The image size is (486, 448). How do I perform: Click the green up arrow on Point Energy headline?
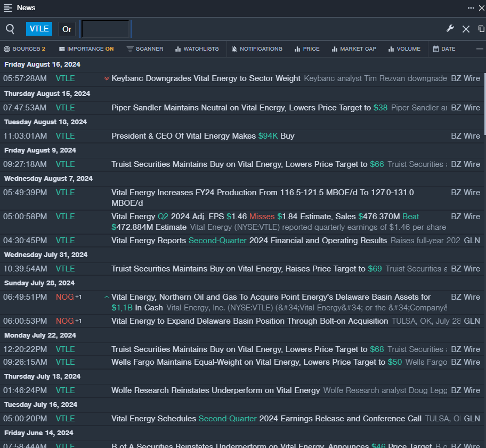pos(107,297)
